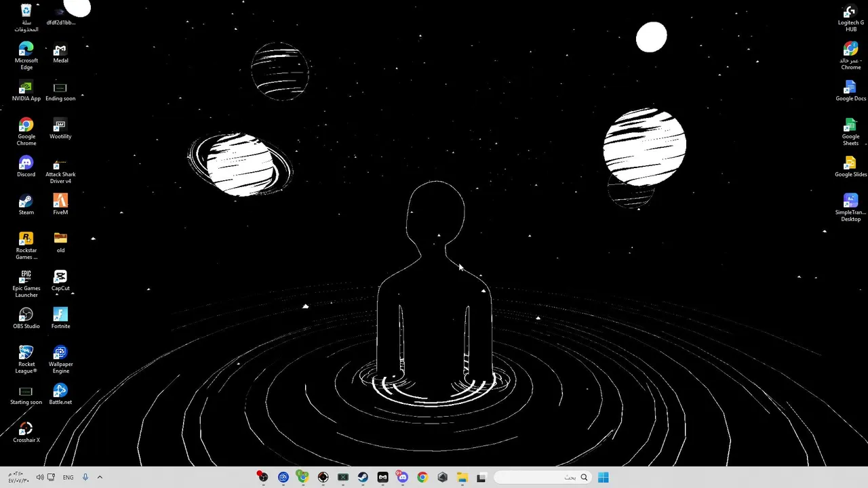Open the clock and date flyout
868x488 pixels.
(18, 477)
